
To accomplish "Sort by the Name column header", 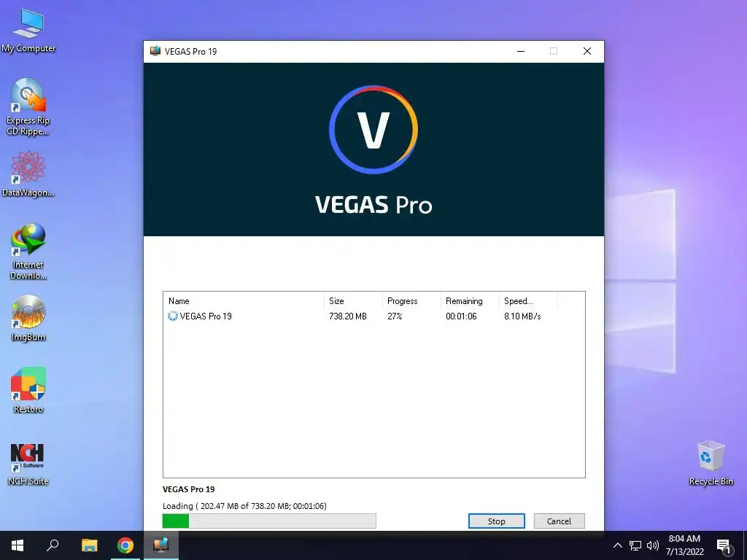I will (x=244, y=301).
